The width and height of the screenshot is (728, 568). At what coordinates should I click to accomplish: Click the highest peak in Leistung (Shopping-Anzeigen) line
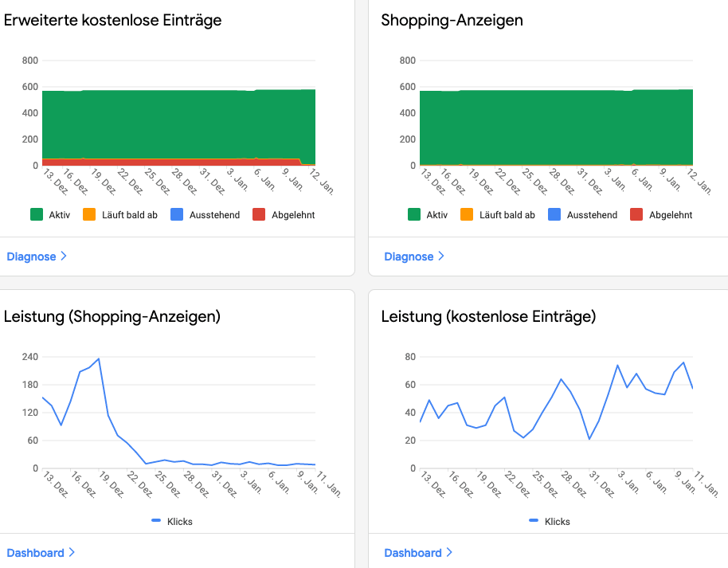click(99, 358)
